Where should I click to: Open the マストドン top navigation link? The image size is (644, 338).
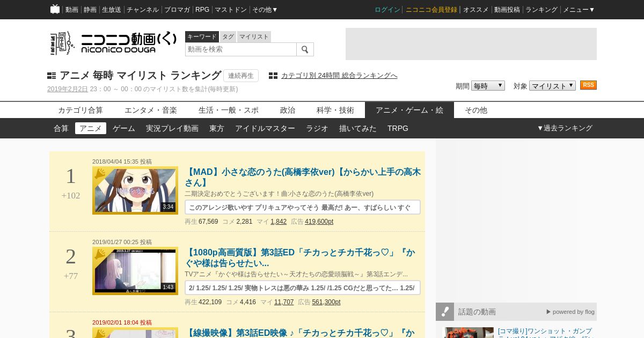pyautogui.click(x=231, y=10)
